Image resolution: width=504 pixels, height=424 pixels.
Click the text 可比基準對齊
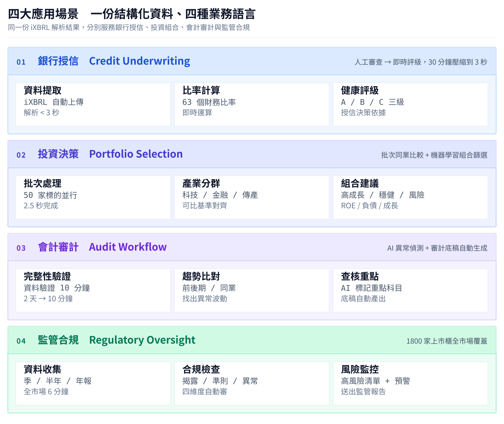205,206
